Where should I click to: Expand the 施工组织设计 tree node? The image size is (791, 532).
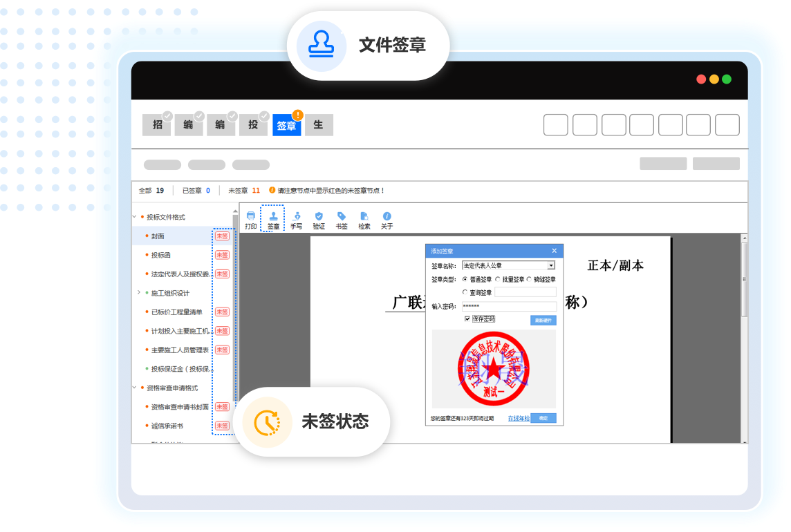pos(139,293)
